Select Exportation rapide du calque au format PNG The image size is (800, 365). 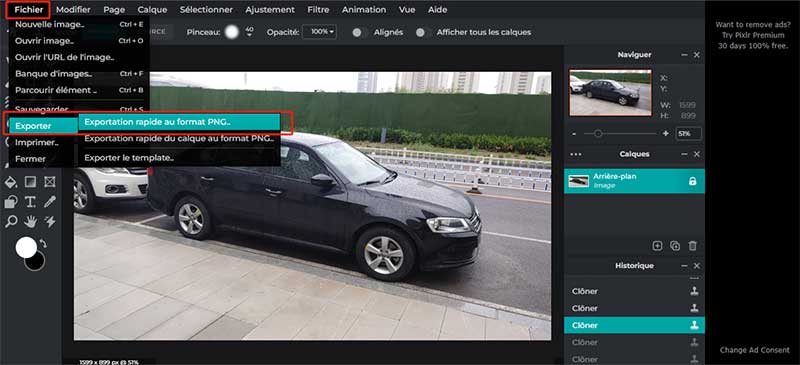click(x=179, y=138)
